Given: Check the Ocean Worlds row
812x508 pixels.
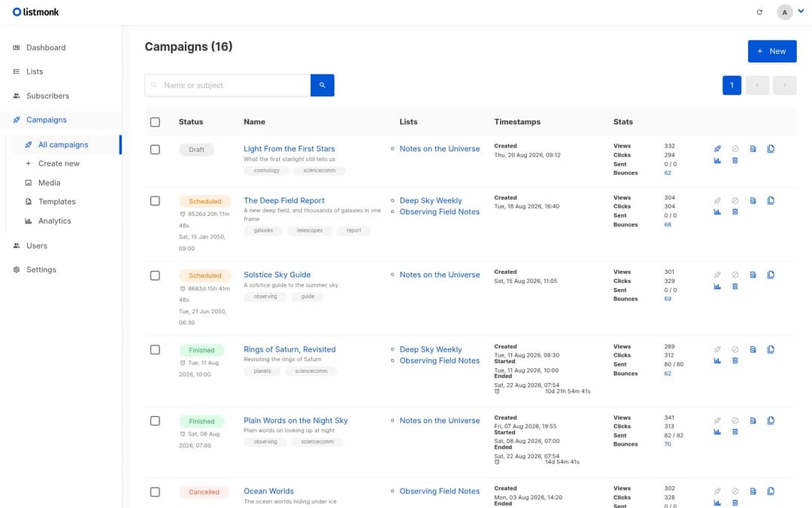Looking at the screenshot, I should tap(155, 491).
